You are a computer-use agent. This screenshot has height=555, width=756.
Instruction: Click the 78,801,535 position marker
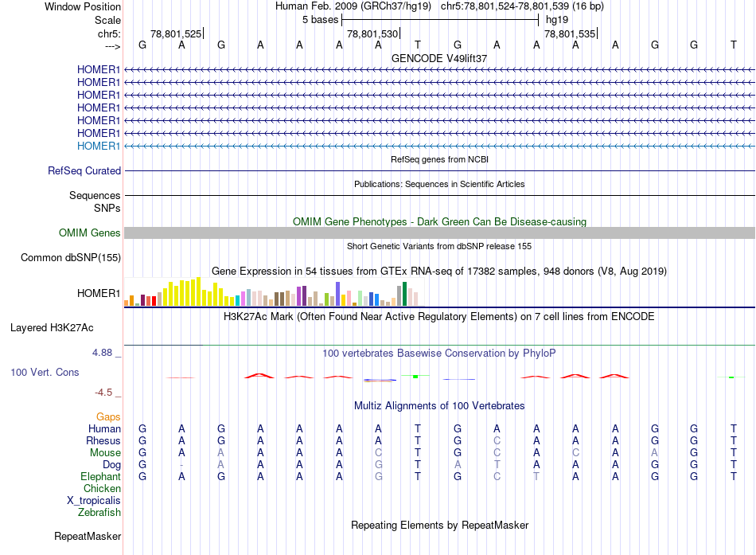click(x=570, y=33)
